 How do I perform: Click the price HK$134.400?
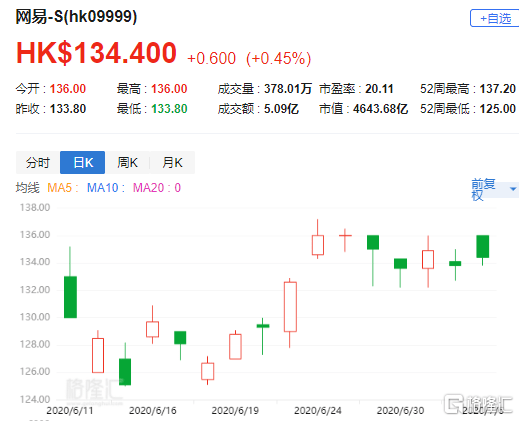tap(96, 53)
